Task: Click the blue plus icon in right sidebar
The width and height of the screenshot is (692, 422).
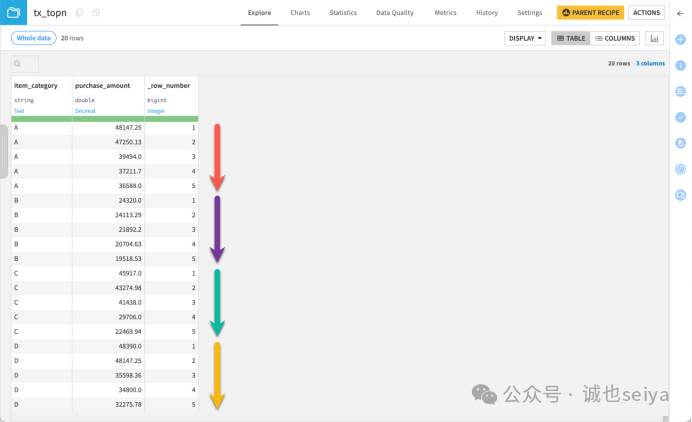Action: click(681, 39)
